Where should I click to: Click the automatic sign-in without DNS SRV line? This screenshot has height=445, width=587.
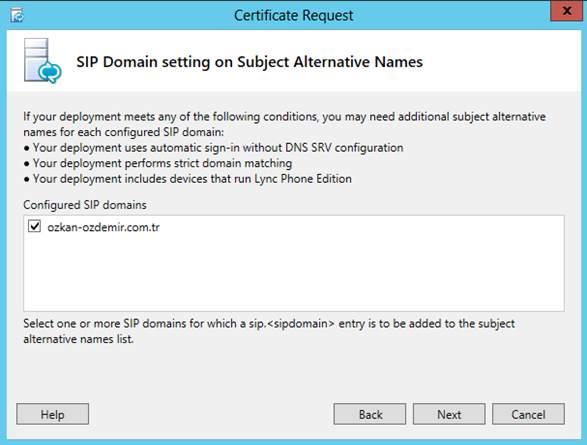point(213,148)
